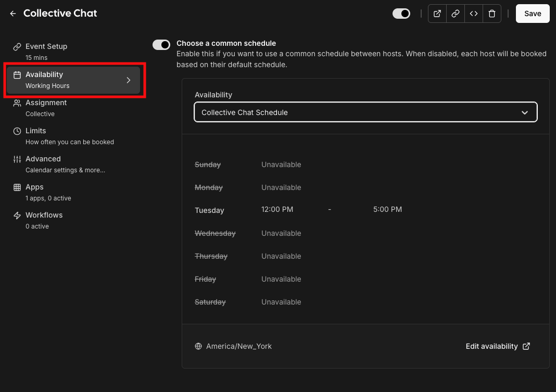Screen dimensions: 556x392
Task: Click the Choose a common schedule heading
Action: tap(226, 43)
